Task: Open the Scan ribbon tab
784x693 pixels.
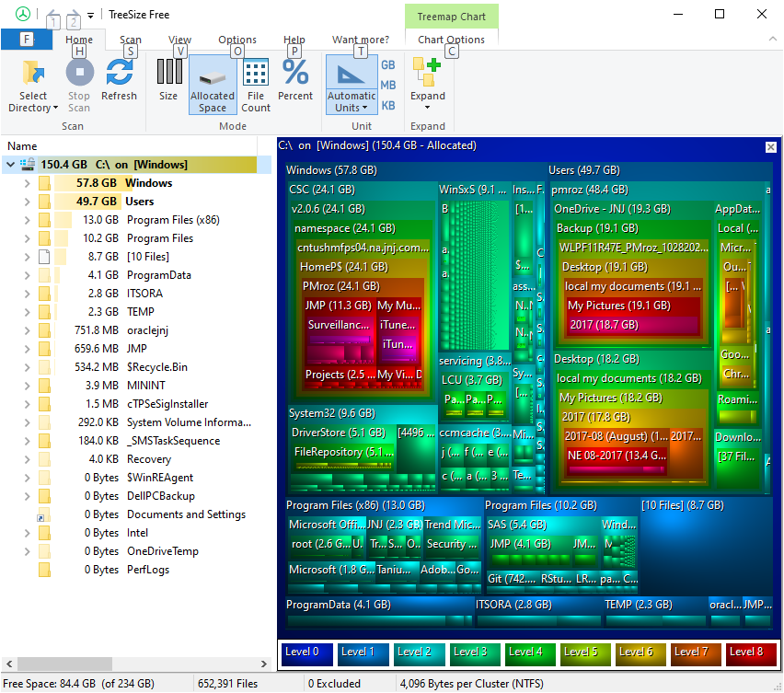Action: [x=131, y=40]
